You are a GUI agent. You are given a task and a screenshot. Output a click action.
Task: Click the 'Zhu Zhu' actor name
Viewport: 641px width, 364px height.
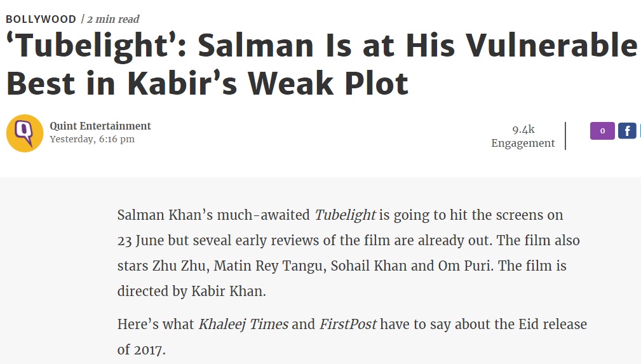click(x=179, y=266)
